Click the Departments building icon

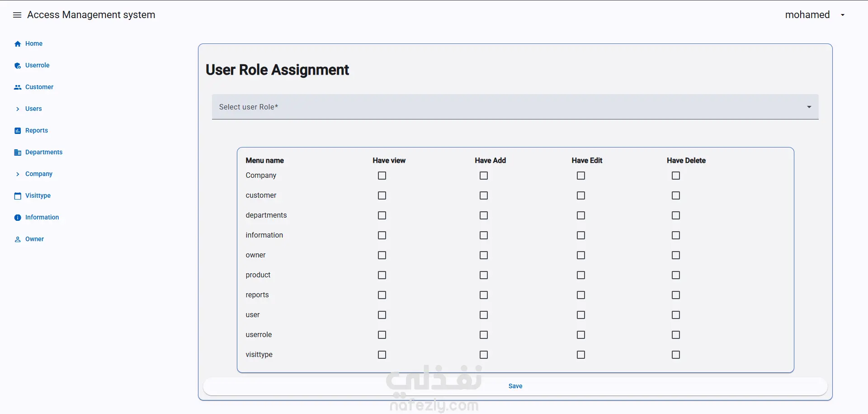pos(18,152)
